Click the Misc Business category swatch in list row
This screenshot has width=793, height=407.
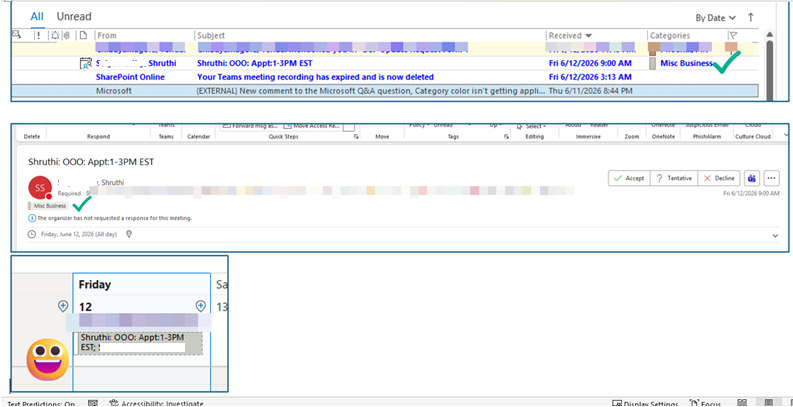[652, 64]
